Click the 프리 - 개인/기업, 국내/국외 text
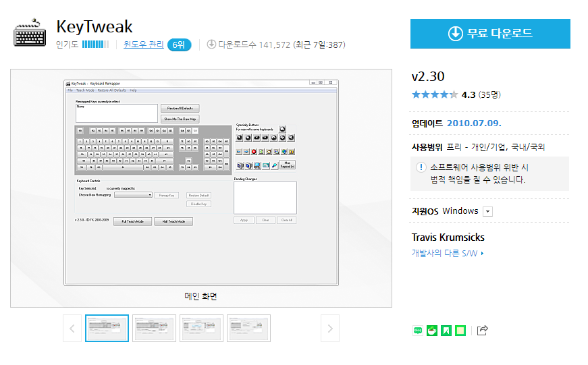The image size is (588, 365). tap(496, 147)
